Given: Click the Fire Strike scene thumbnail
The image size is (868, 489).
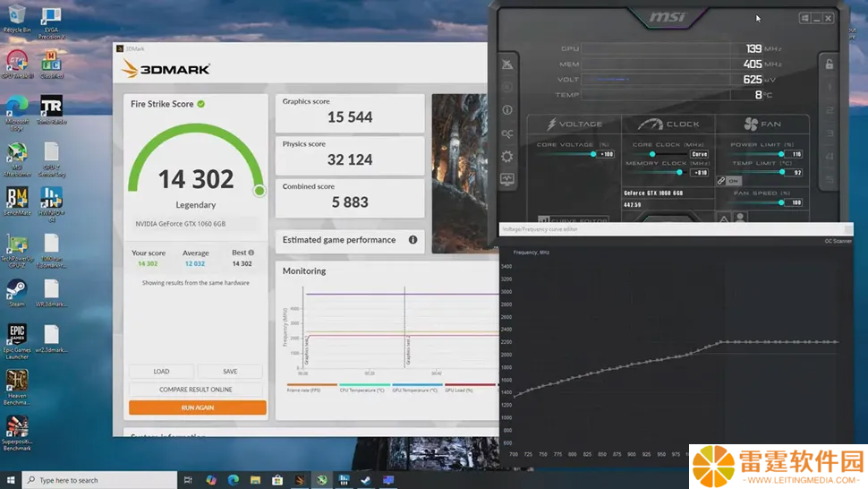Looking at the screenshot, I should [459, 174].
